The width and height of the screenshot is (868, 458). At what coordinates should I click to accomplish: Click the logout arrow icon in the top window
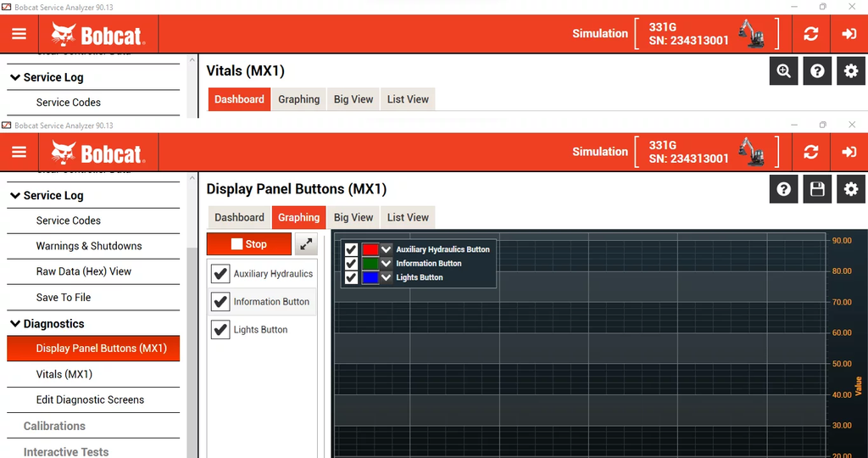[849, 34]
